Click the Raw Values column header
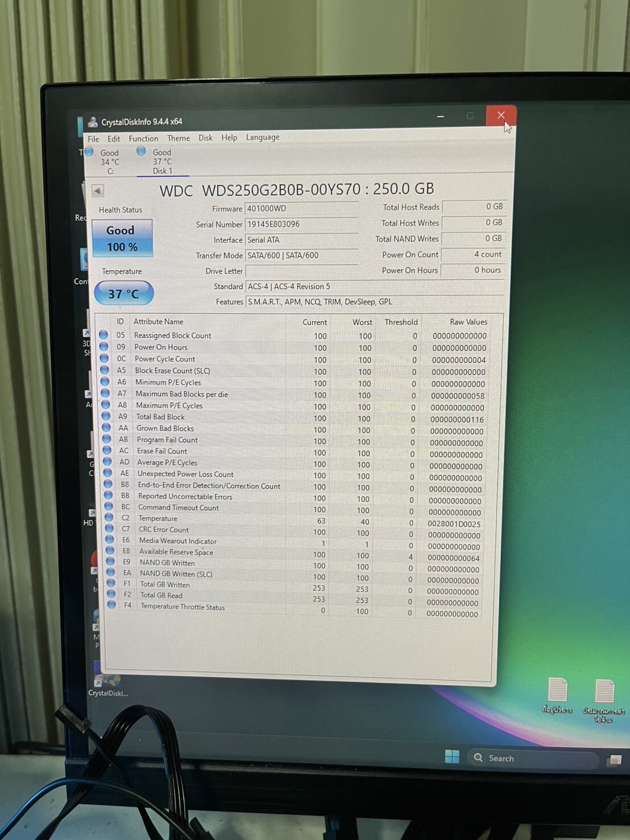This screenshot has height=840, width=630. point(468,322)
